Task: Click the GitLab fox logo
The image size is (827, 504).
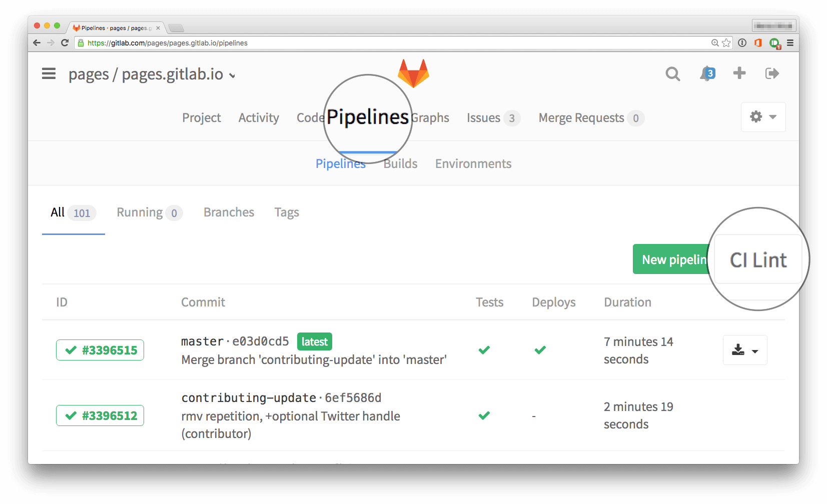Action: (x=413, y=73)
